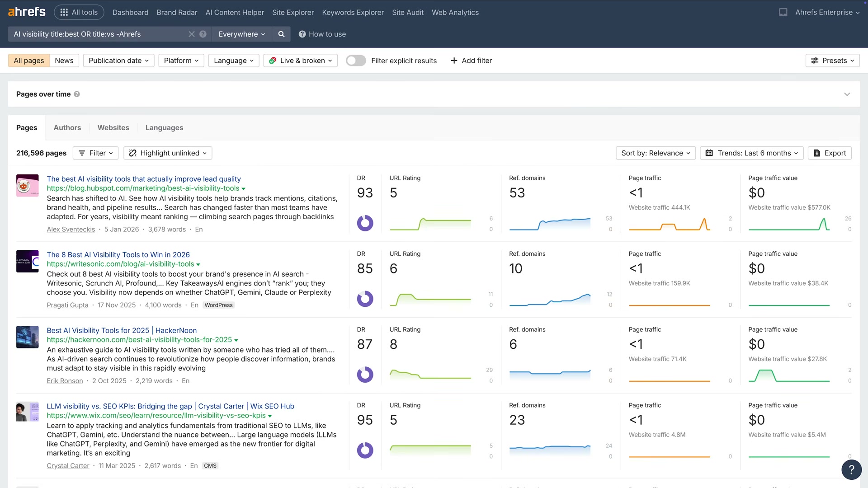Open Dashboard in top navigation
The height and width of the screenshot is (488, 868).
click(x=130, y=12)
